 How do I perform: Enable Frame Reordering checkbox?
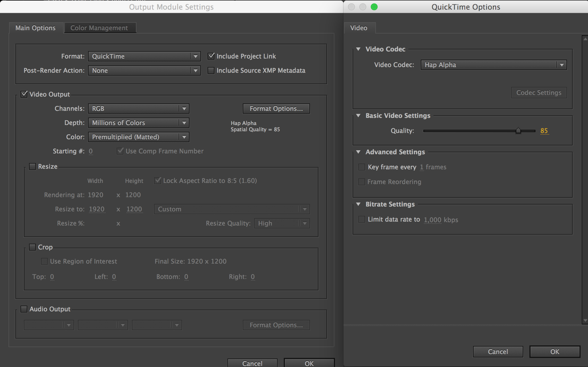[362, 182]
